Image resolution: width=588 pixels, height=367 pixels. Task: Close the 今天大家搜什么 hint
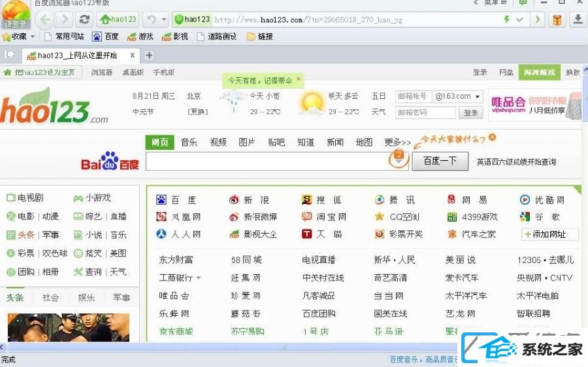tap(492, 137)
